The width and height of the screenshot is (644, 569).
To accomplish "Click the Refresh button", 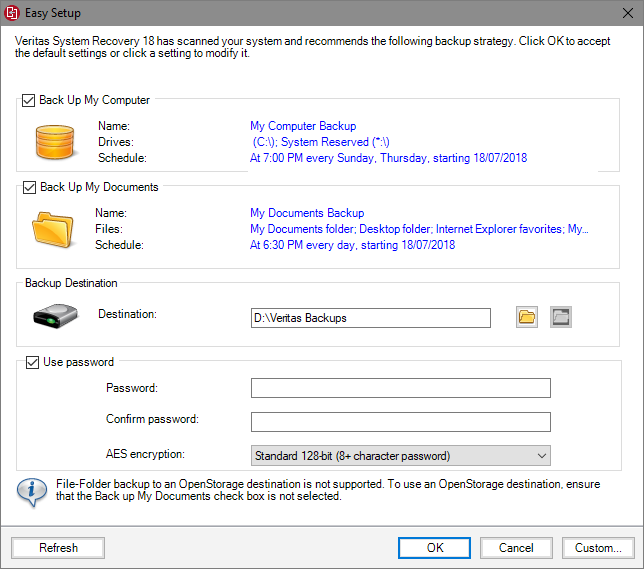I will pyautogui.click(x=58, y=548).
